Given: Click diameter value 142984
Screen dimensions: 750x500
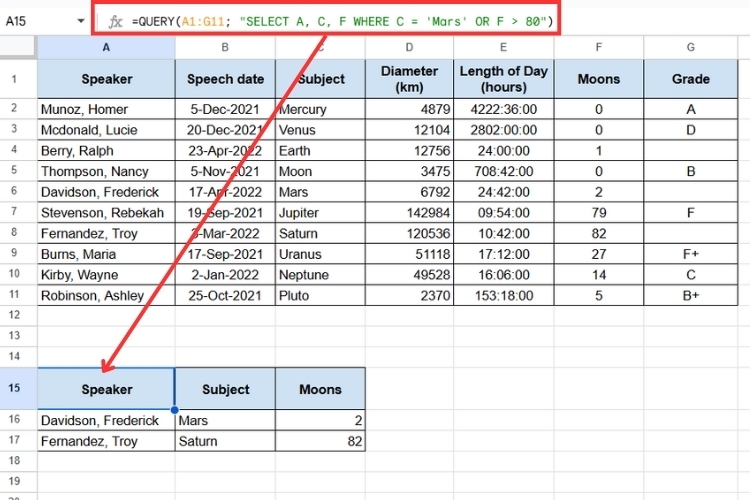Looking at the screenshot, I should (409, 212).
